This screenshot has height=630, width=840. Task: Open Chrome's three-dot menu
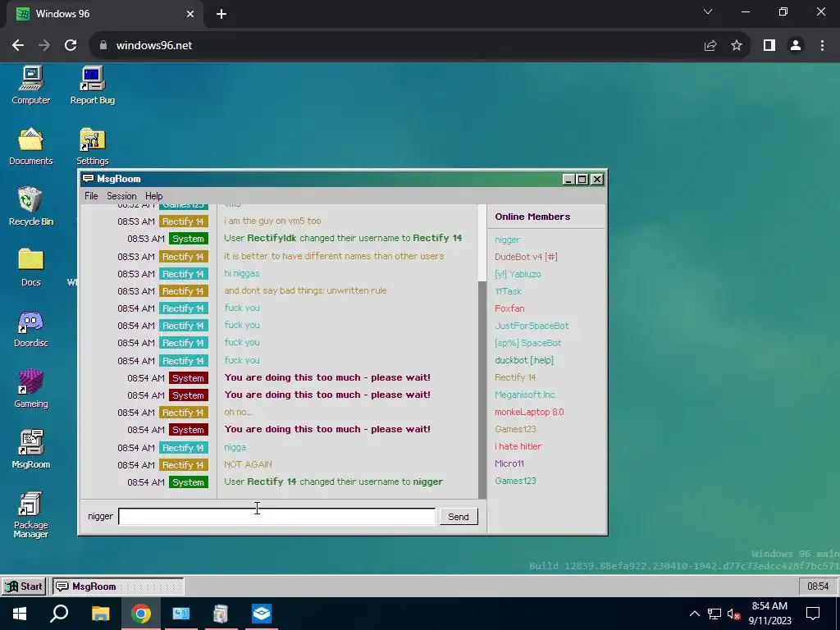(x=822, y=46)
